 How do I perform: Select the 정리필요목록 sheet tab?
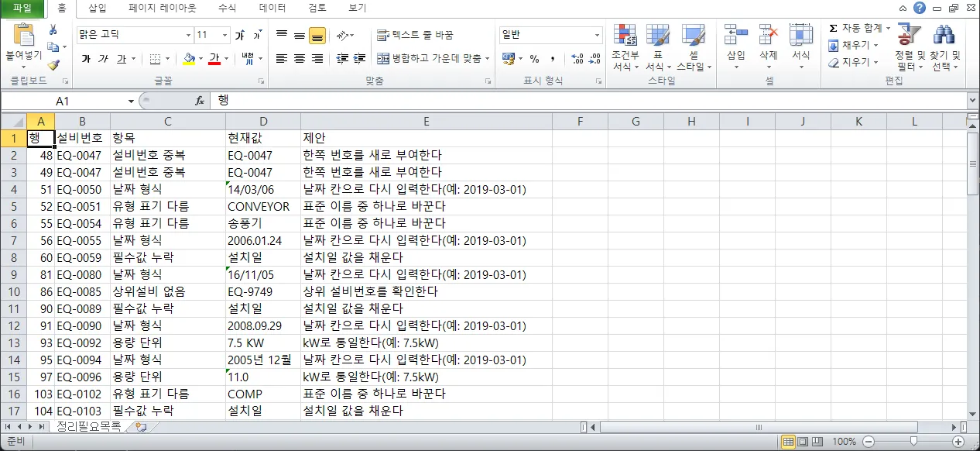pos(88,427)
